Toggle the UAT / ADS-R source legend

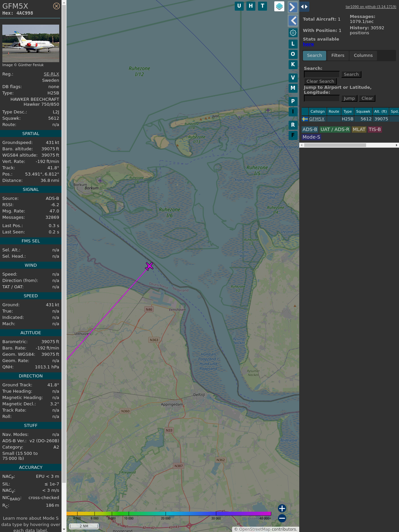(335, 130)
